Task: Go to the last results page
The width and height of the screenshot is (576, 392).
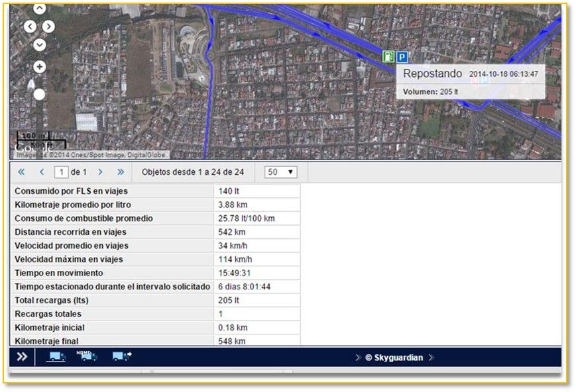Action: point(121,172)
